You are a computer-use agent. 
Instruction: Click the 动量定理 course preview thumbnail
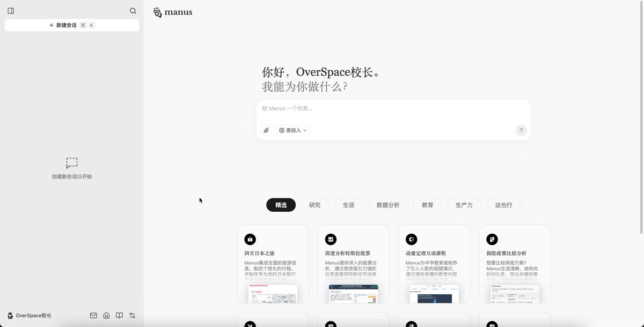coord(434,294)
